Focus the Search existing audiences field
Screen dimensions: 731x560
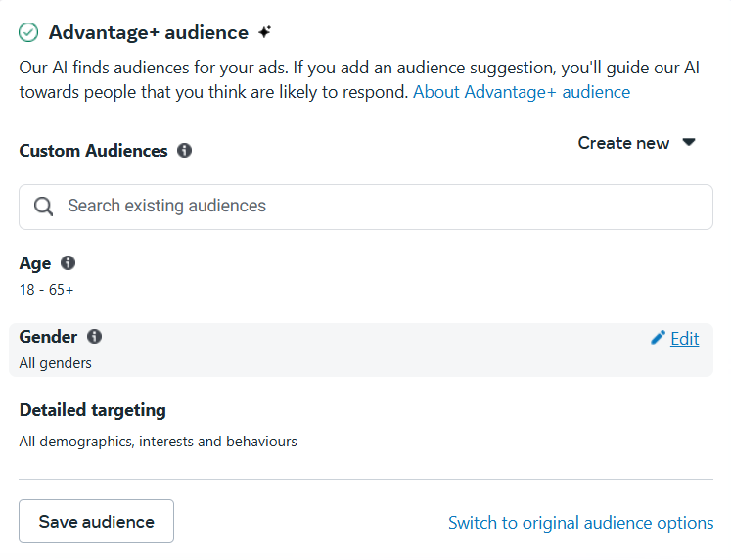[366, 207]
